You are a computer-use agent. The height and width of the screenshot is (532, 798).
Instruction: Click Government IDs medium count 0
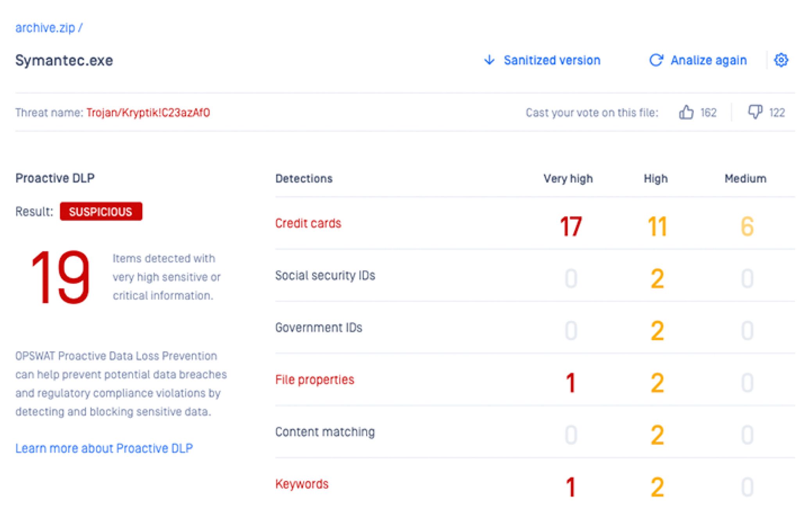click(x=747, y=331)
